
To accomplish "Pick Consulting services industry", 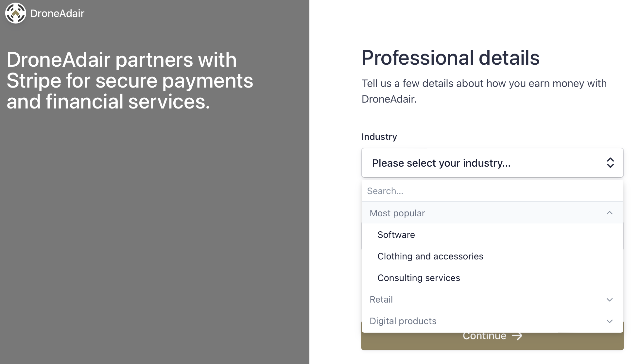I will coord(493,278).
